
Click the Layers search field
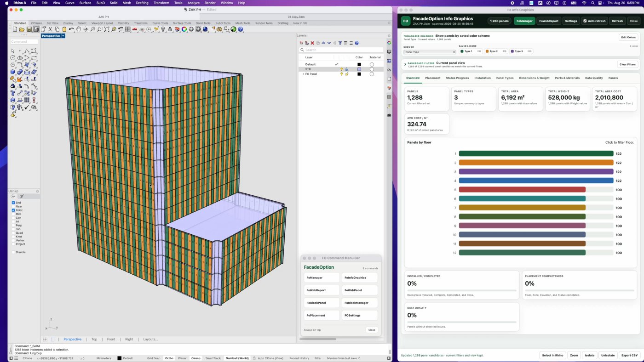click(x=341, y=50)
